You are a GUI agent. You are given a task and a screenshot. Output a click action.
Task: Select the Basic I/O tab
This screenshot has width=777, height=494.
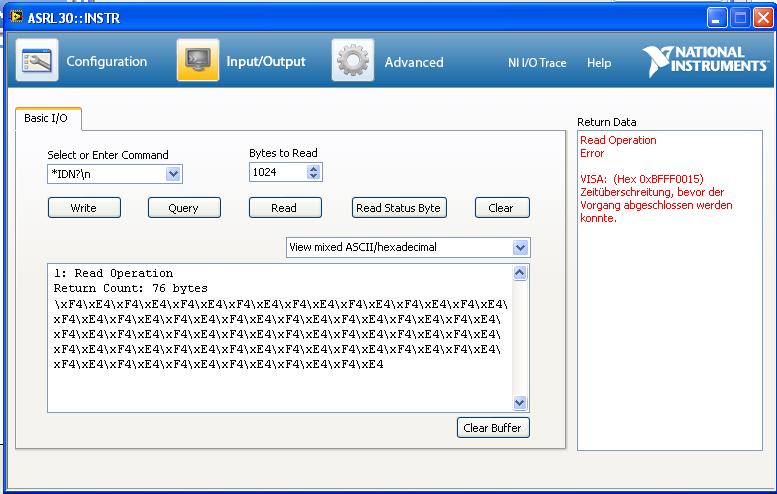(x=48, y=118)
